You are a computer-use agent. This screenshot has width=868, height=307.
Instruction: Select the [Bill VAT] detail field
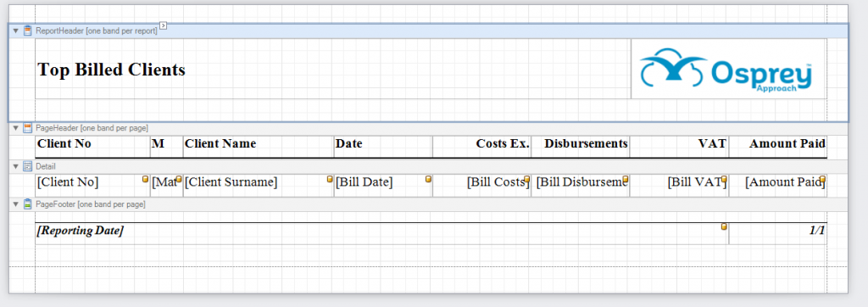679,185
